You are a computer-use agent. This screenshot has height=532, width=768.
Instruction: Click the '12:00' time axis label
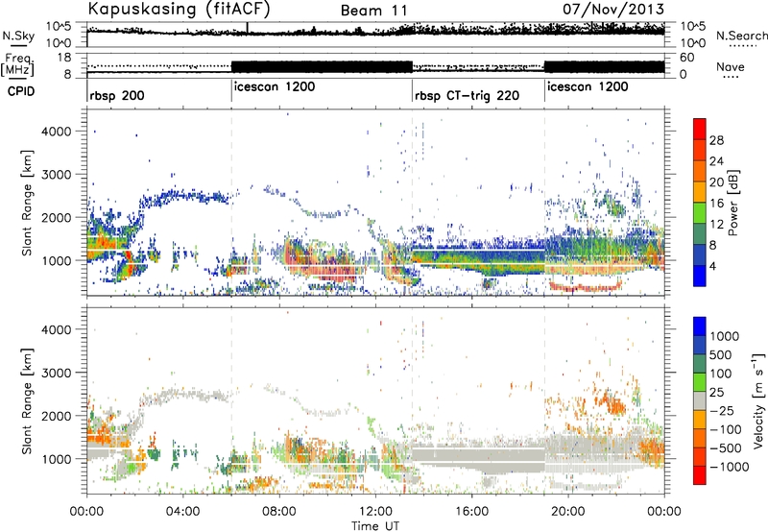coord(375,512)
